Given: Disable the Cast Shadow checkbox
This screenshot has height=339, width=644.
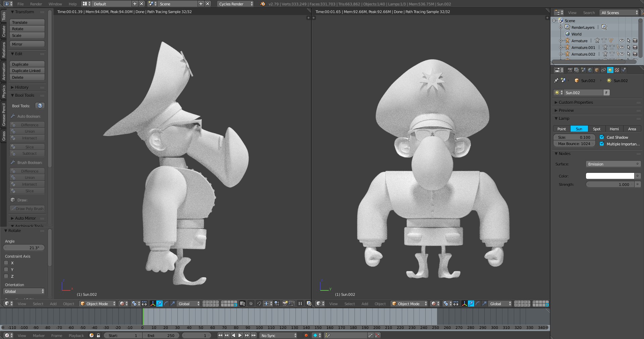Looking at the screenshot, I should [602, 137].
